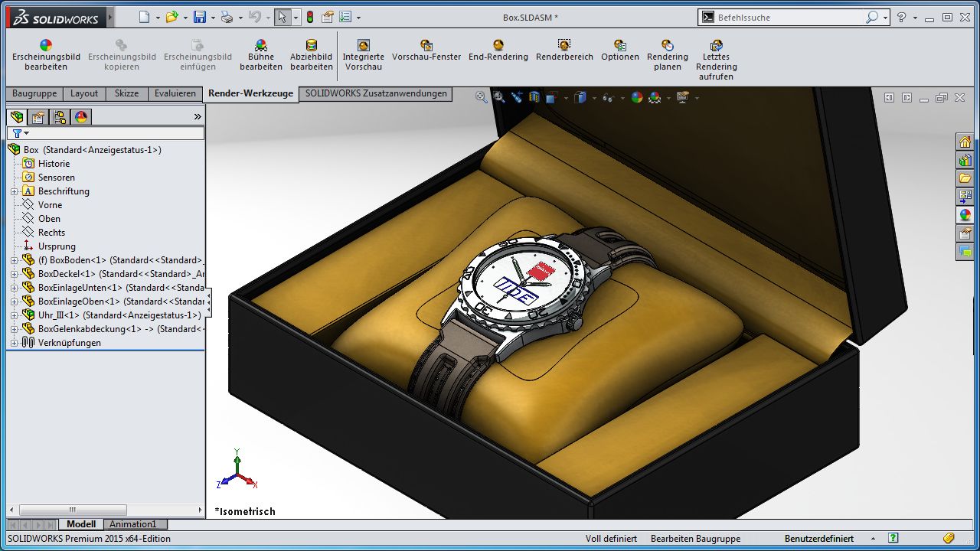Select the Sensoren tree item
Viewport: 980px width, 551px height.
tap(56, 178)
